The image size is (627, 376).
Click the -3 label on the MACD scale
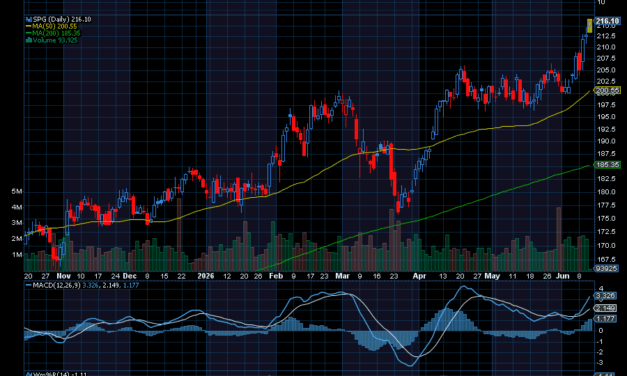point(600,363)
